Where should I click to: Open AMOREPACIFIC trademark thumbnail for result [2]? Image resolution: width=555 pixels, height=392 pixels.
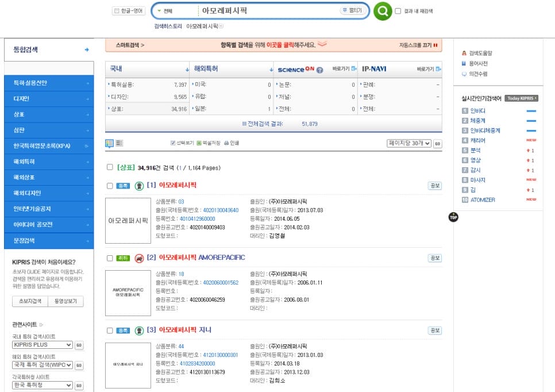point(128,293)
